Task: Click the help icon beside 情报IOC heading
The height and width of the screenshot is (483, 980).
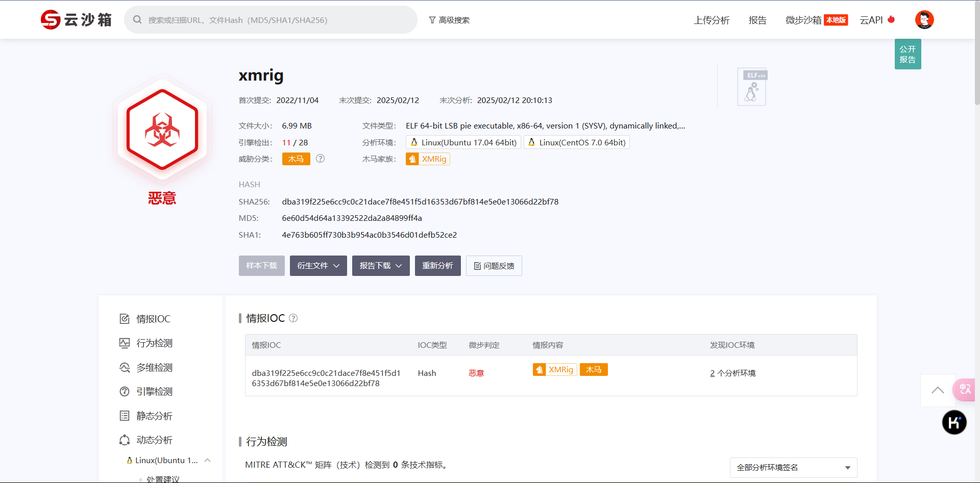Action: point(293,318)
